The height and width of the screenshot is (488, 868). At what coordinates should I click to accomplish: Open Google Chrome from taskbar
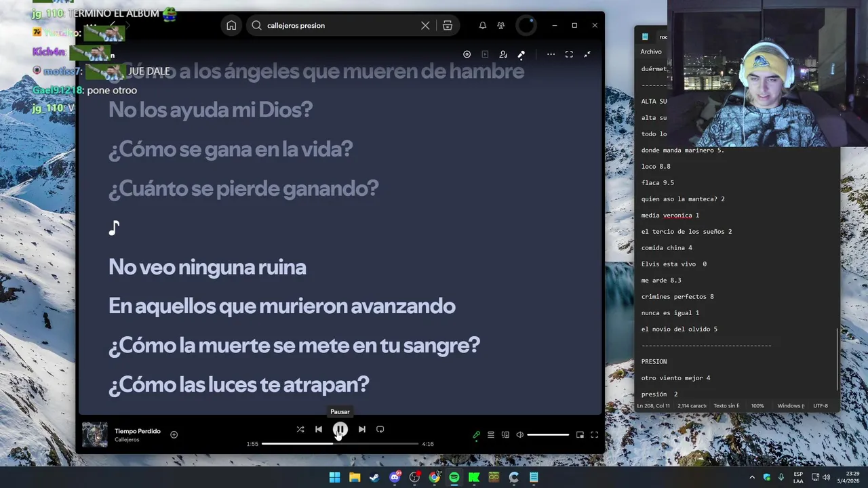434,477
